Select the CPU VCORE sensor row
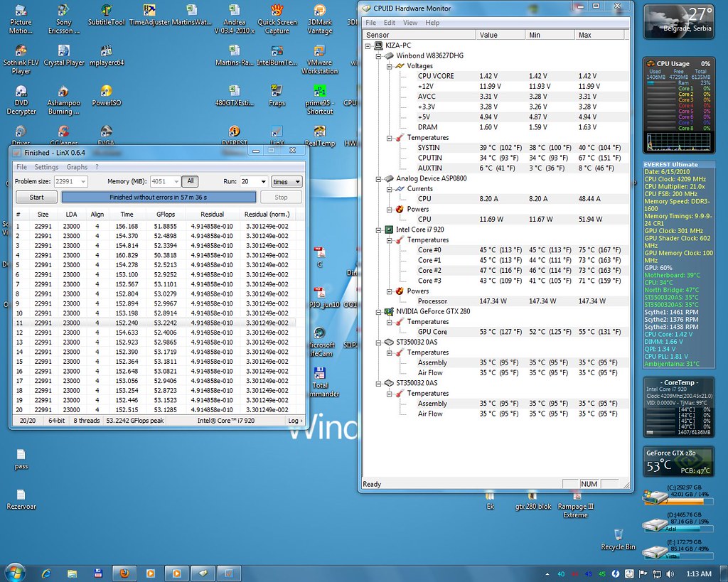Viewport: 728px width, 582px height. click(x=496, y=76)
